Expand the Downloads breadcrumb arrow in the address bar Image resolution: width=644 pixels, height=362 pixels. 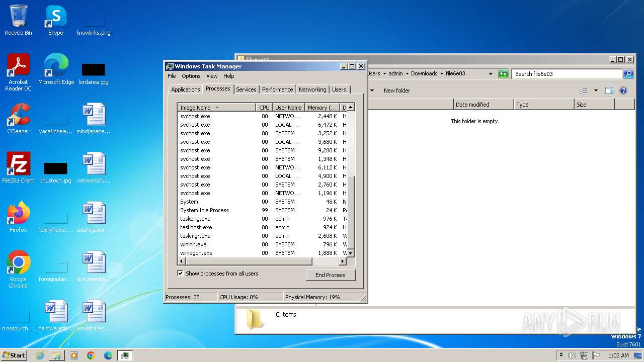coord(442,73)
